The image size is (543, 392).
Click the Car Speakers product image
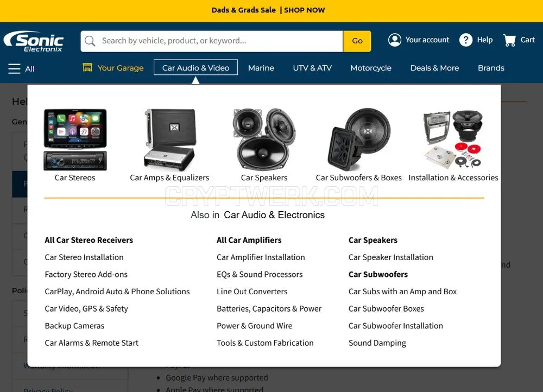click(264, 140)
